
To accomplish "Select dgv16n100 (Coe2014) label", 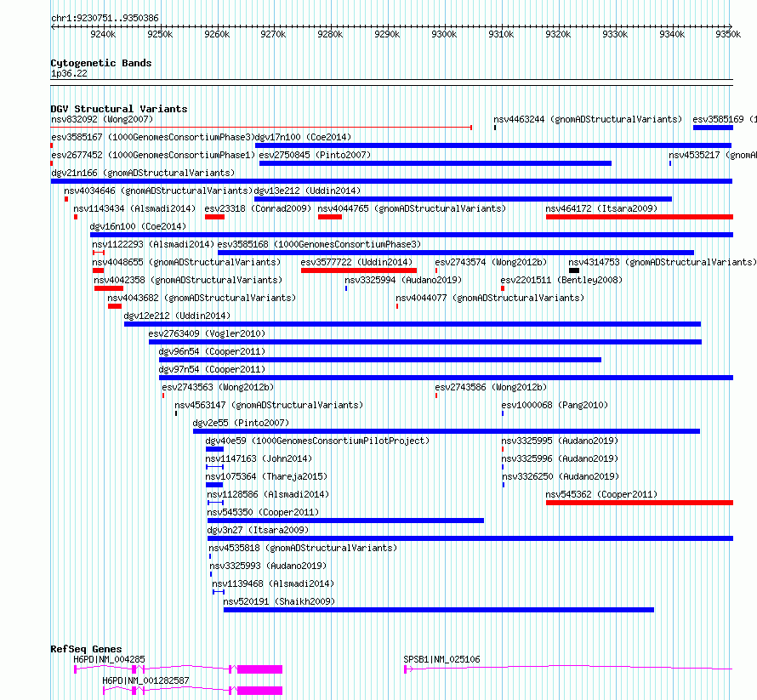I will click(138, 226).
